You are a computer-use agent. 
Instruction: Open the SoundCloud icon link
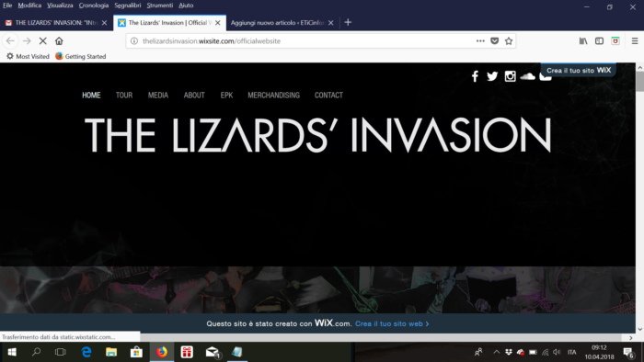(527, 76)
